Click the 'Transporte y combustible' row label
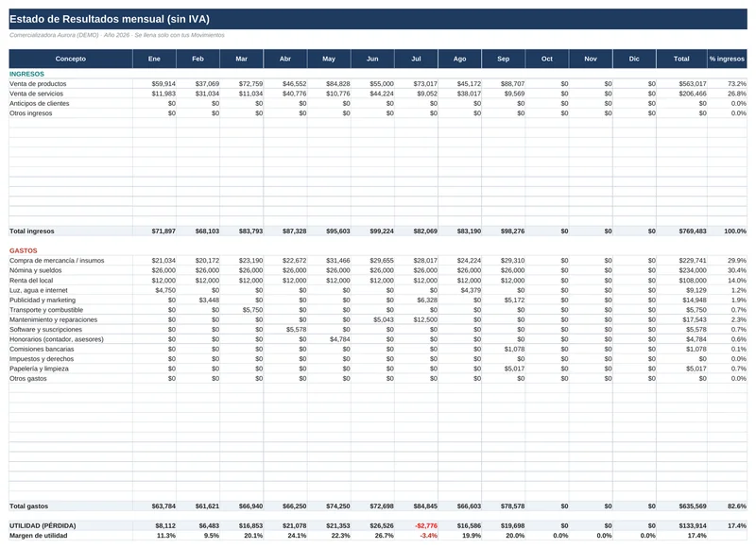 [46, 310]
